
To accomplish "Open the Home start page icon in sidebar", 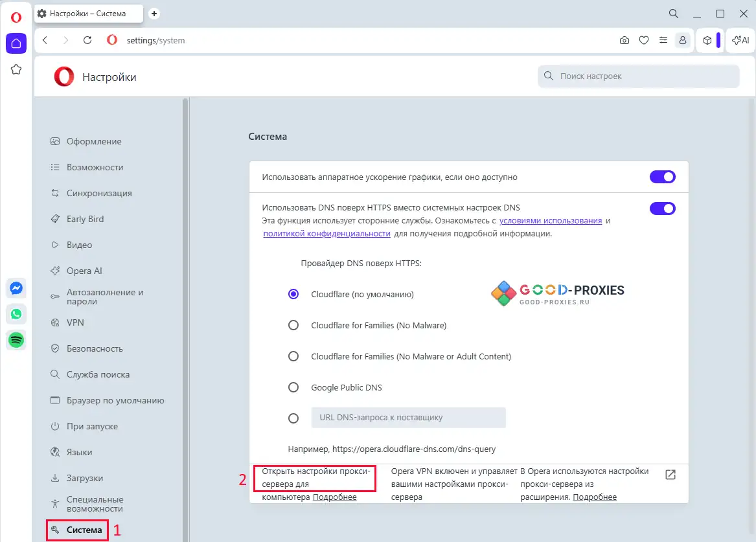I will pyautogui.click(x=16, y=43).
